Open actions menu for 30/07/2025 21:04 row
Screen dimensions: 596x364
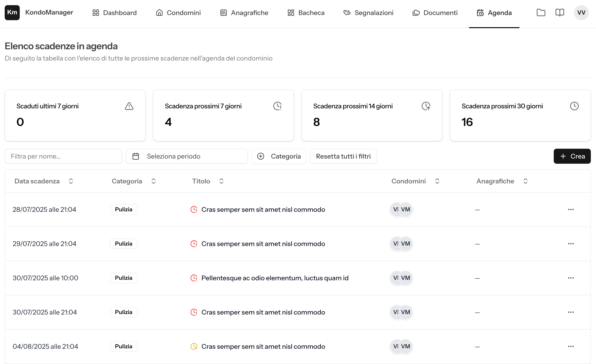point(571,312)
